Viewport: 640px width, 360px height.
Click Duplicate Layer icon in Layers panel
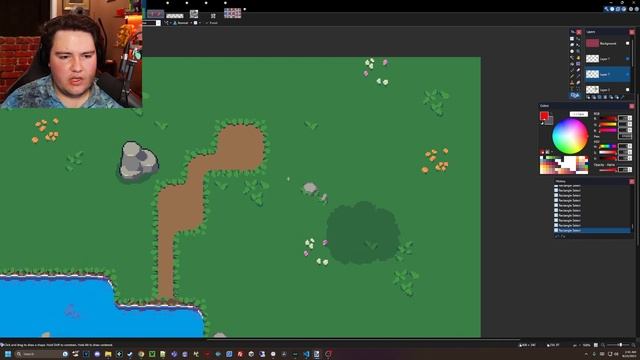(x=600, y=97)
